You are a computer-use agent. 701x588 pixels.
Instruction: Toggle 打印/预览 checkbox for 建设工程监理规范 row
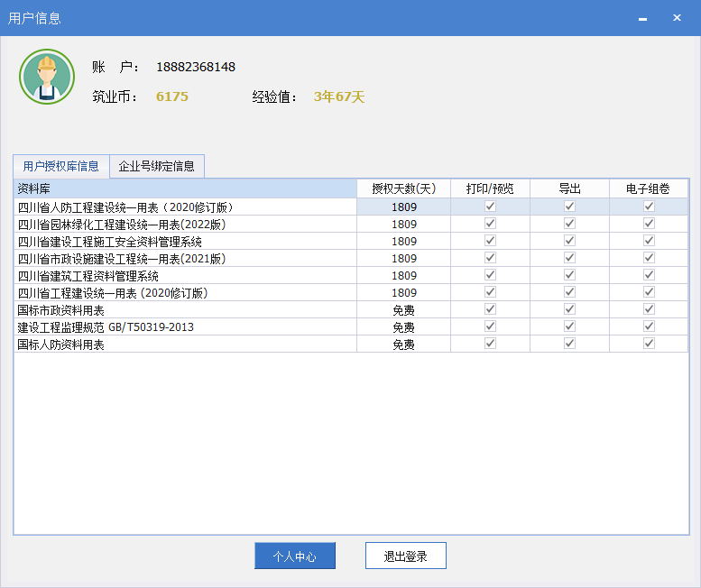point(490,326)
